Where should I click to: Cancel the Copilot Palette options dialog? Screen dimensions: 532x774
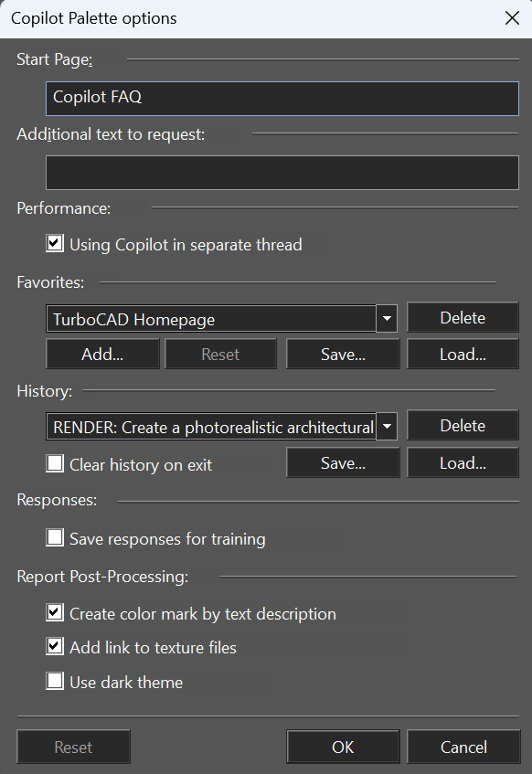463,747
